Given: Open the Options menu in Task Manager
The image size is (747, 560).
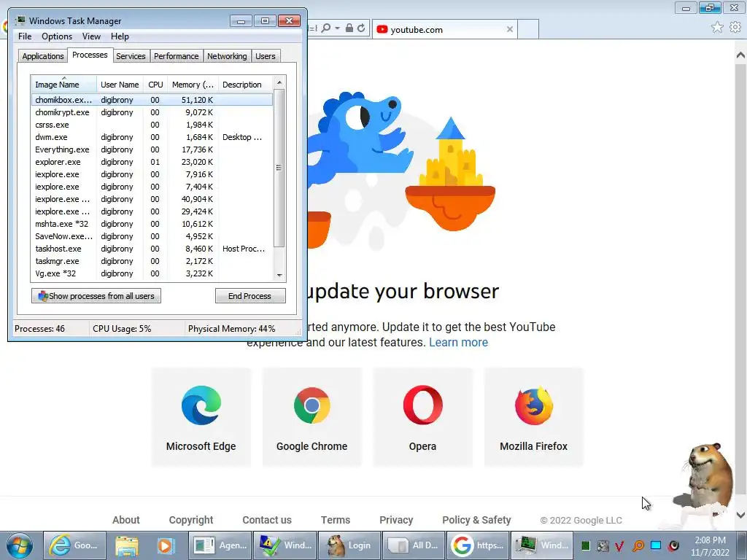Looking at the screenshot, I should (57, 36).
